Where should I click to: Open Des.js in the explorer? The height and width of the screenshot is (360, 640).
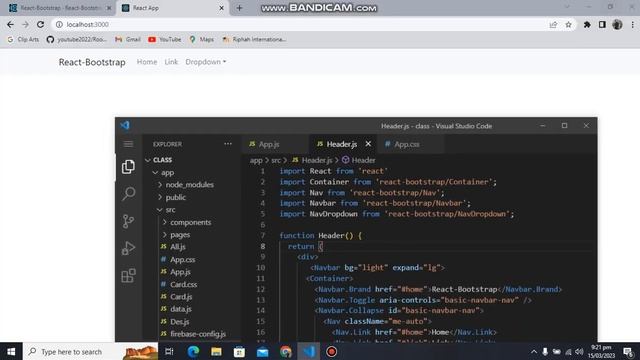coord(179,322)
